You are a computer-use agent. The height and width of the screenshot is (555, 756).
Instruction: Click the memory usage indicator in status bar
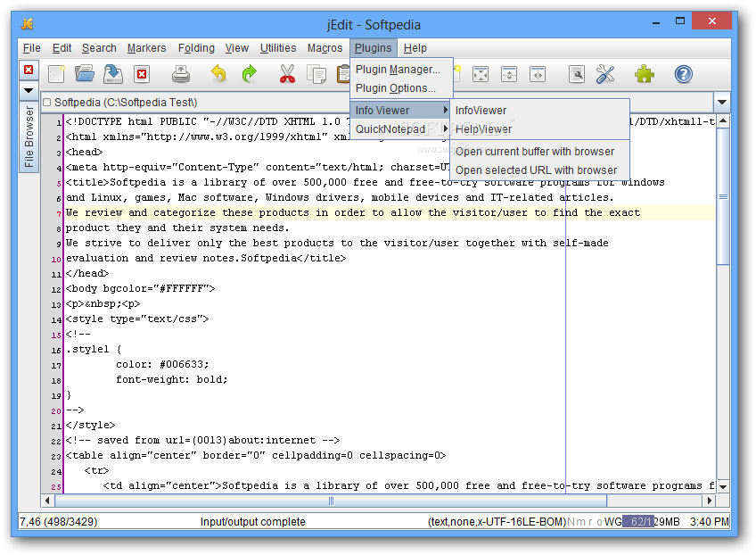(x=652, y=522)
